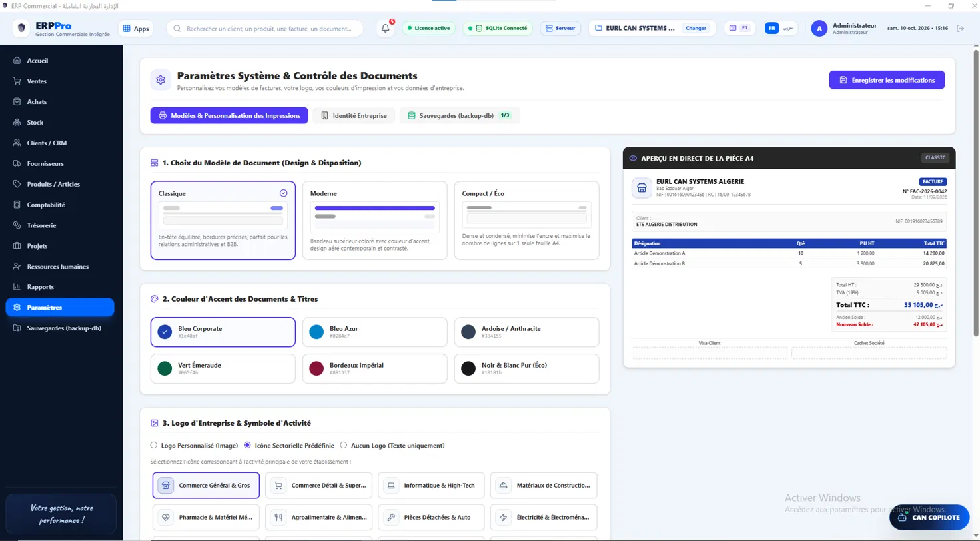980x541 pixels.
Task: Click Enregistrer les modifications
Action: (x=887, y=80)
